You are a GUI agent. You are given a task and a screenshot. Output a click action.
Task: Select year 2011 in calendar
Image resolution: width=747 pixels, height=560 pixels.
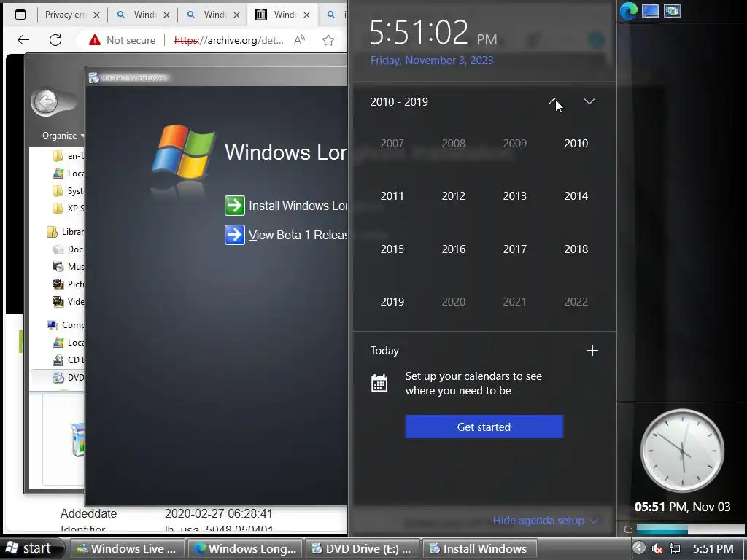click(392, 195)
